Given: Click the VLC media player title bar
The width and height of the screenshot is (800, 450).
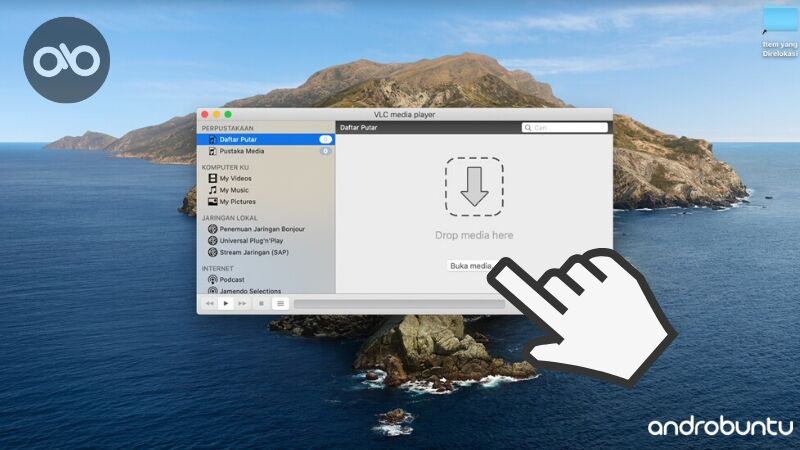Looking at the screenshot, I should 405,115.
